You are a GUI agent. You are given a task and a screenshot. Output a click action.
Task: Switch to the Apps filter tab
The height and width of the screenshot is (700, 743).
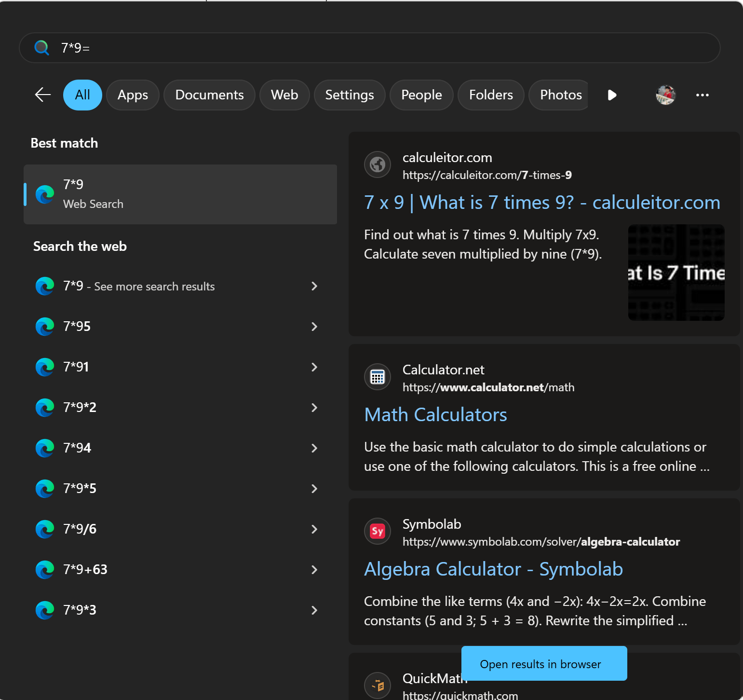[133, 95]
